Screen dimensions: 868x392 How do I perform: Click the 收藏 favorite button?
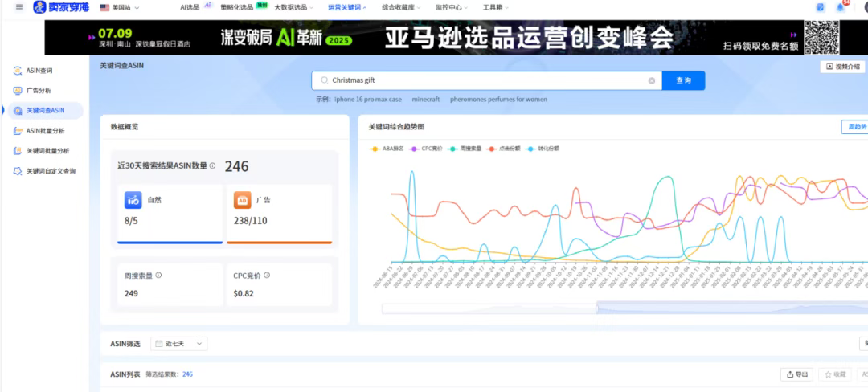click(835, 374)
